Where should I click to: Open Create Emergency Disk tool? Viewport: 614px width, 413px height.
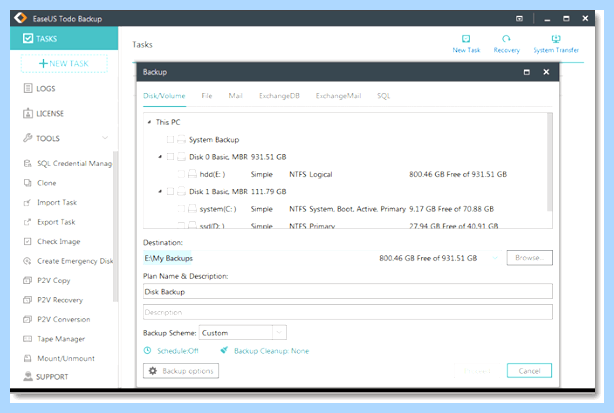tap(68, 261)
